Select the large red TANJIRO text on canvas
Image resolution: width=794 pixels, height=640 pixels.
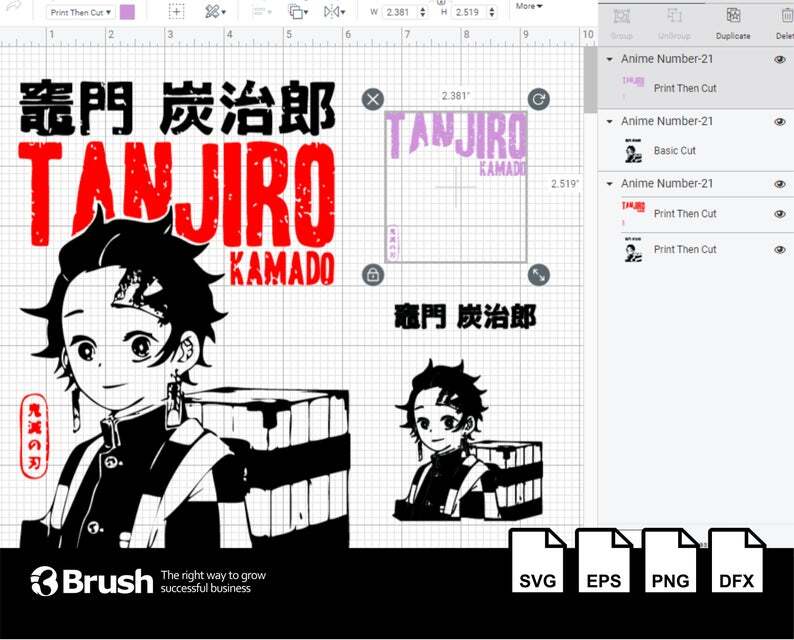[x=176, y=193]
